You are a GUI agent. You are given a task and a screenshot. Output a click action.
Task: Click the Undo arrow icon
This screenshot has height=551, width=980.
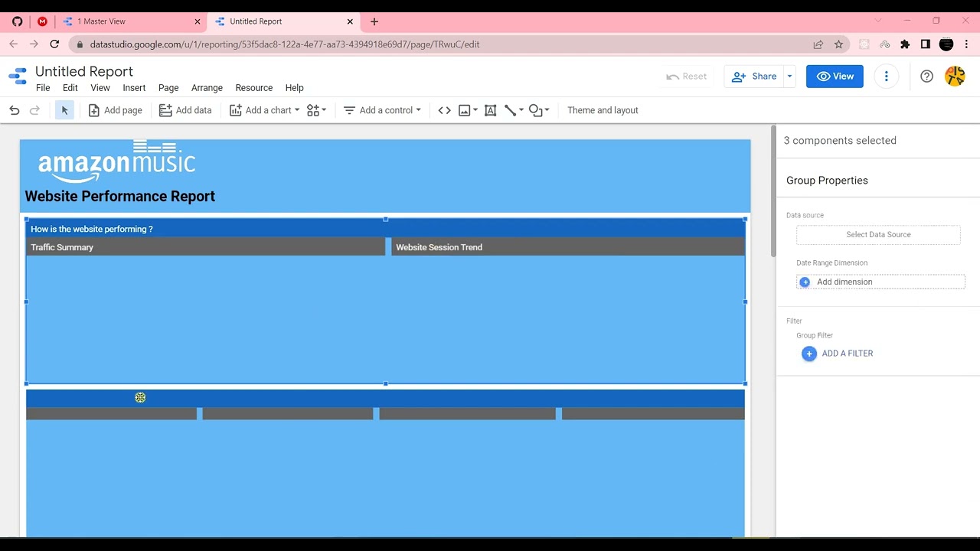14,110
